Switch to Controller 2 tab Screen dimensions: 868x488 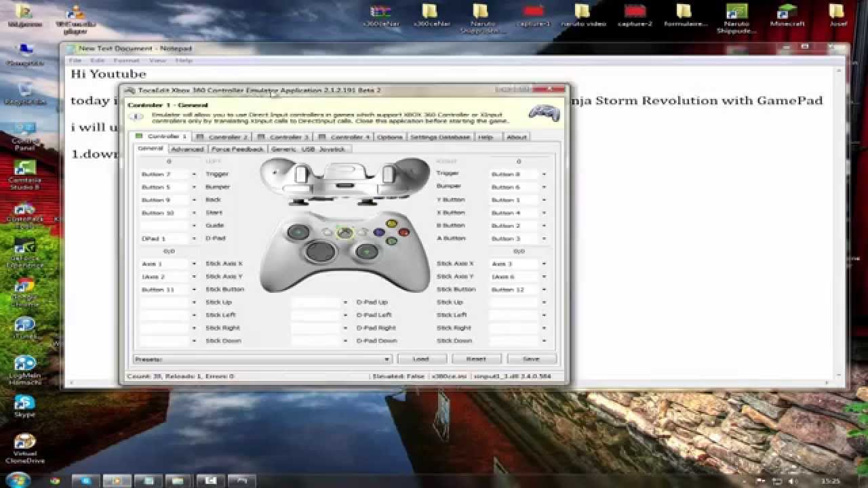coord(222,137)
